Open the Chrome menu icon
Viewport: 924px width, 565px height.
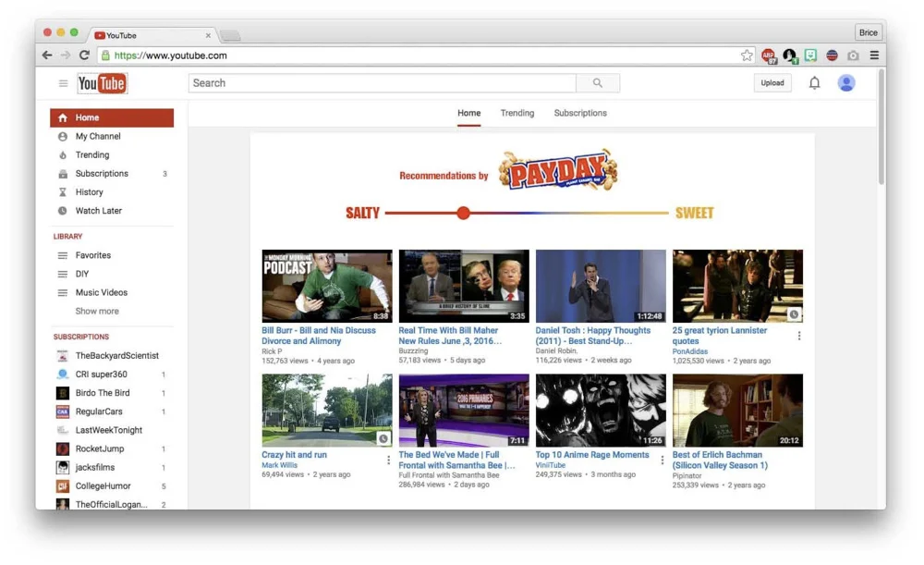(x=874, y=55)
